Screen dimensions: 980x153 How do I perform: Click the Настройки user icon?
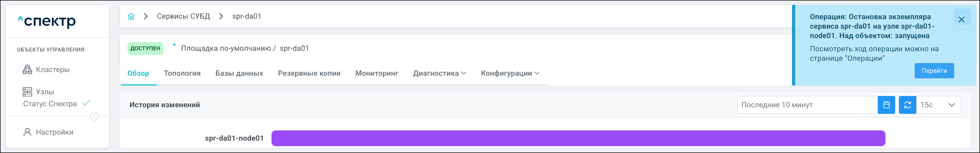click(x=27, y=132)
